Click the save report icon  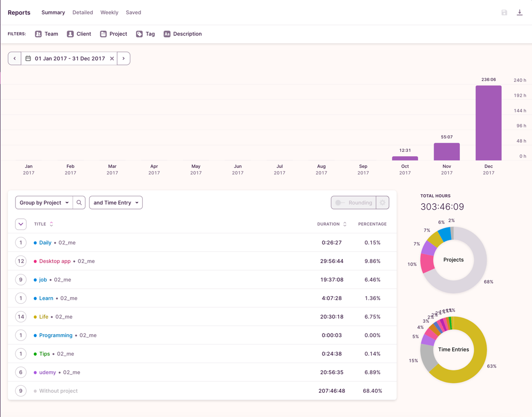click(504, 13)
